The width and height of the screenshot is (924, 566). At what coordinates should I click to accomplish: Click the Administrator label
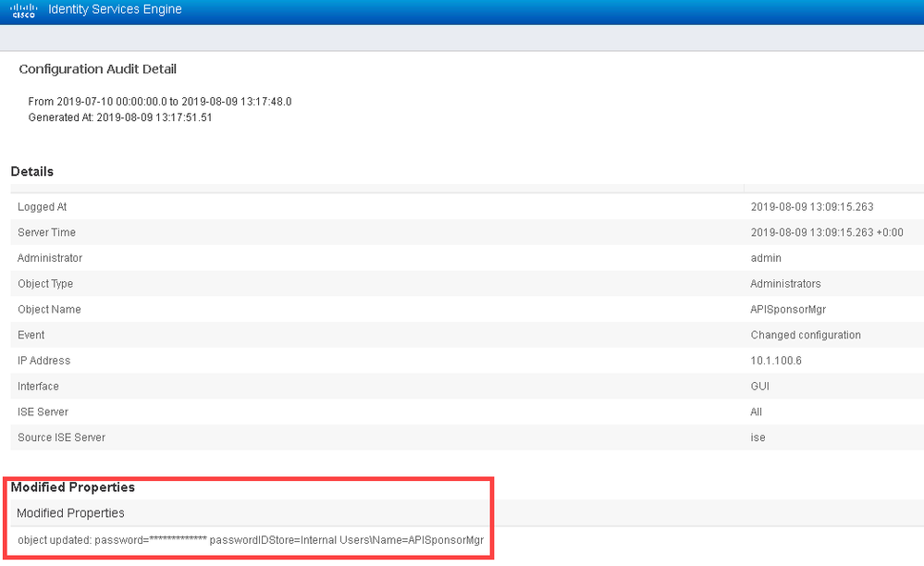pyautogui.click(x=50, y=258)
